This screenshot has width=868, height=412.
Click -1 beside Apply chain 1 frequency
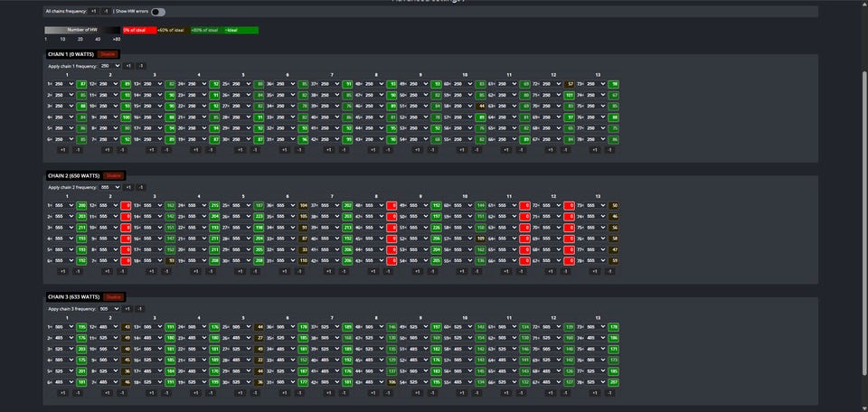pyautogui.click(x=141, y=66)
